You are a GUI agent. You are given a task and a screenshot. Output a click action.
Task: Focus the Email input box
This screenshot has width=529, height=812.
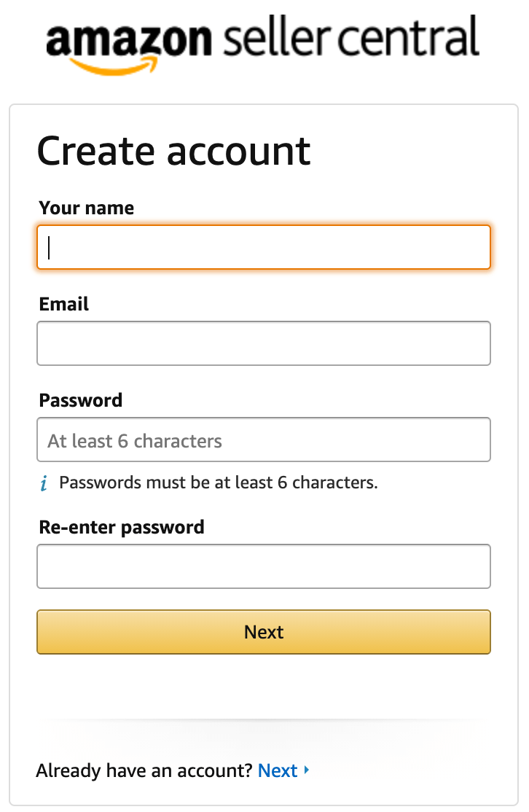[x=264, y=343]
